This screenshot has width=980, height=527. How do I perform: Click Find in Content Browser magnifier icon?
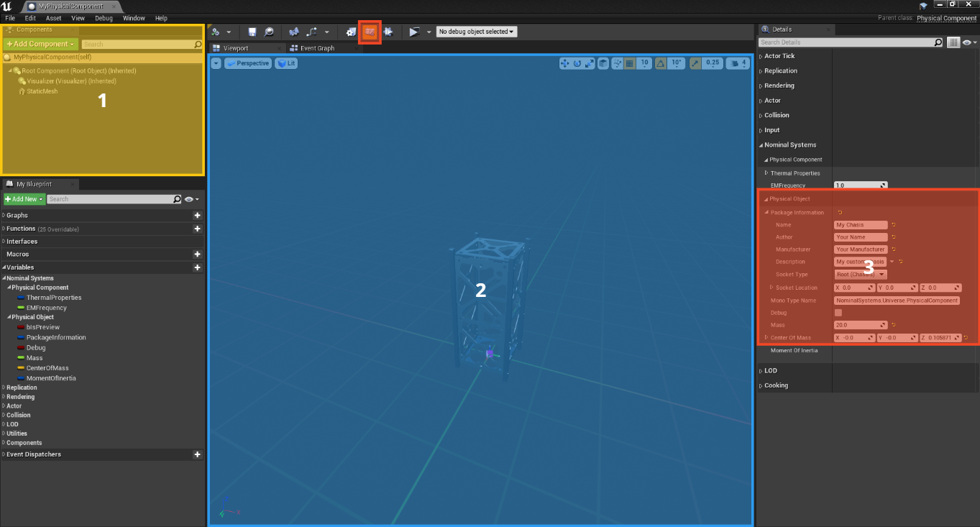[269, 32]
